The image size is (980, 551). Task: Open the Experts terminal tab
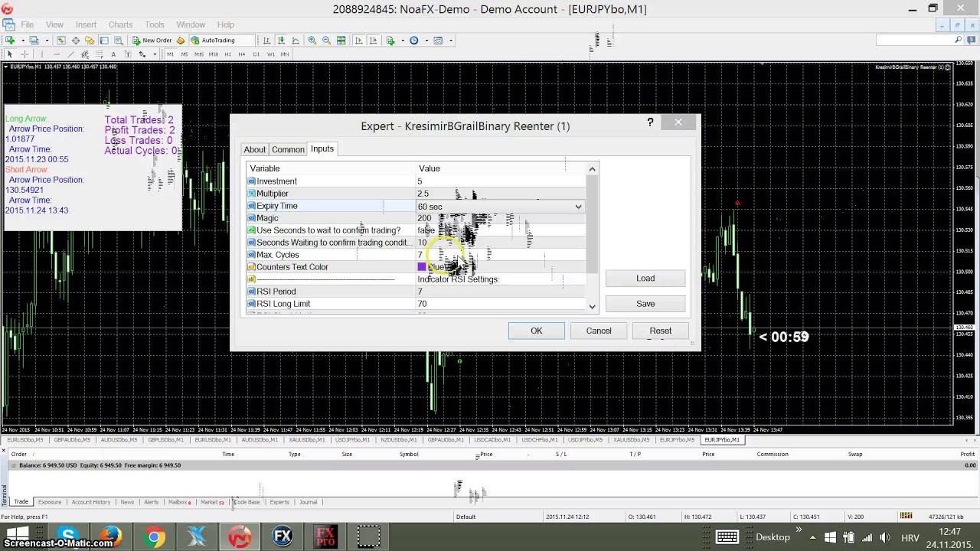click(279, 502)
